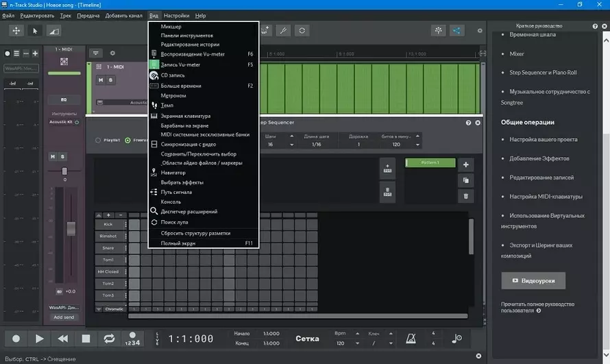
Task: Adjust the channel pan slider knob
Action: point(64,171)
